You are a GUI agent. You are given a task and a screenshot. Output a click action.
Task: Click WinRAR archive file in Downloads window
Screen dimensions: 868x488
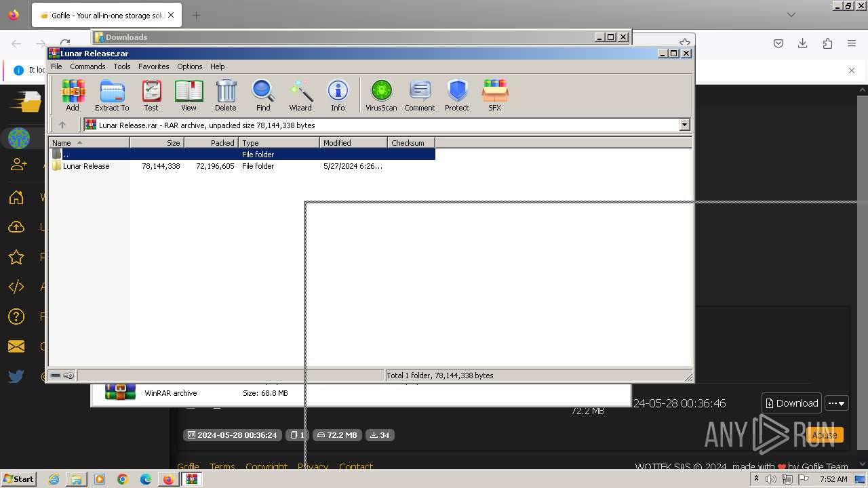click(121, 392)
